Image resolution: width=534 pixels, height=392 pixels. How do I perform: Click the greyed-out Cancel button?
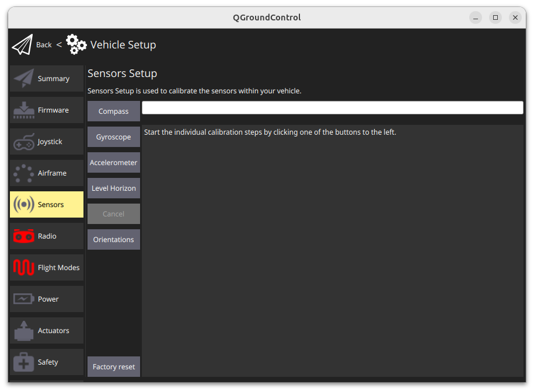(x=114, y=214)
